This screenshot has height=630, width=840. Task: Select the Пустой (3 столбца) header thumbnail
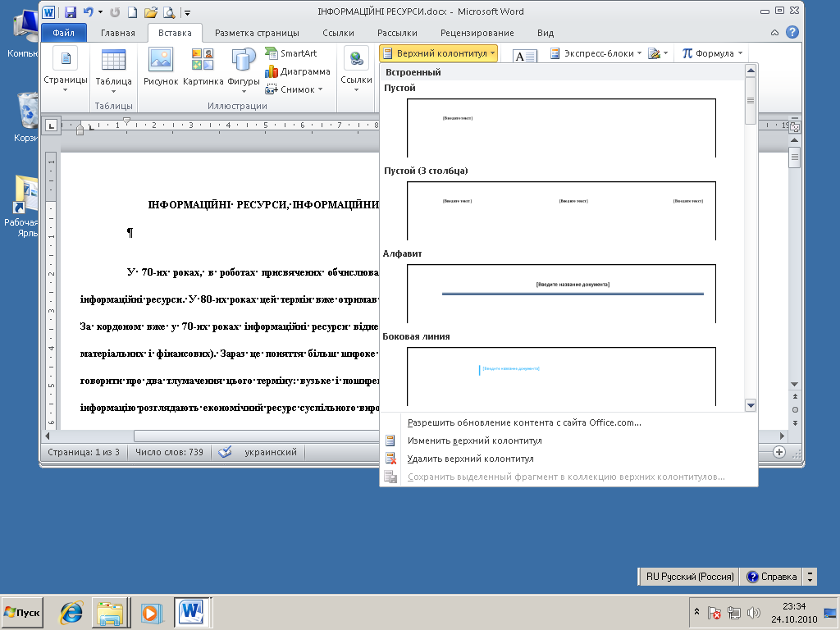tap(561, 211)
